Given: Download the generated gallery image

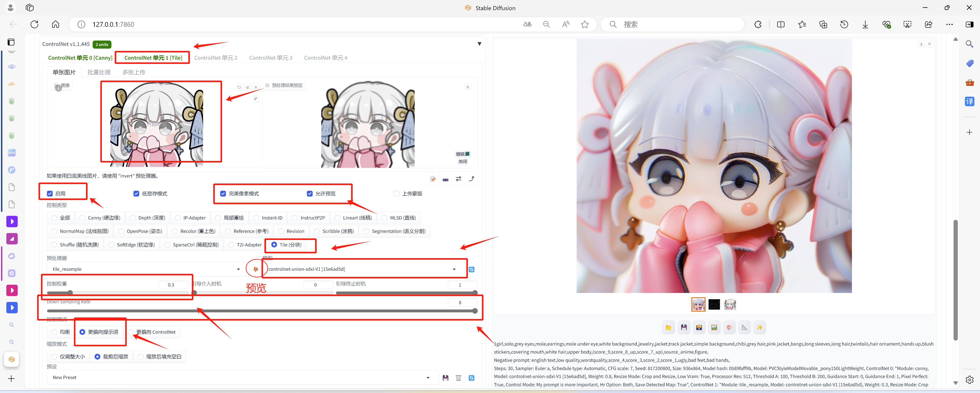Looking at the screenshot, I should pos(921,44).
